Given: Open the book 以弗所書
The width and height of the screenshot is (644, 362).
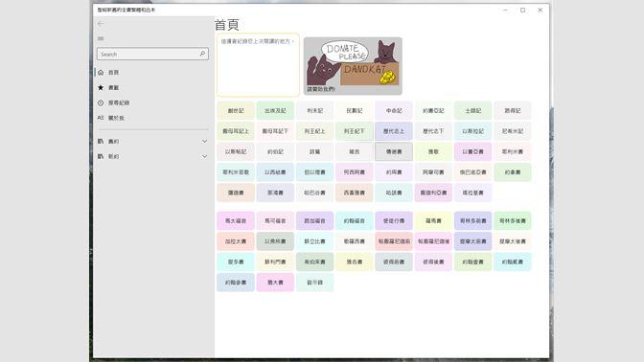Looking at the screenshot, I should pos(275,241).
